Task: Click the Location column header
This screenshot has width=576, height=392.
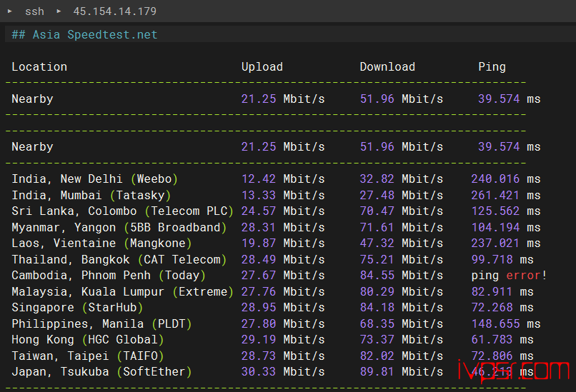Action: tap(39, 66)
